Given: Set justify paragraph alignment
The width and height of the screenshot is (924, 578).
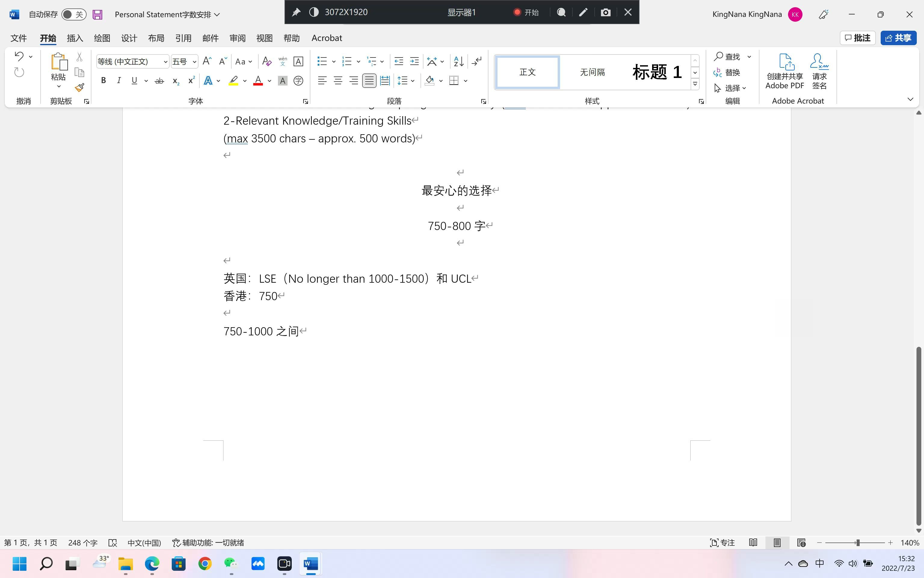Looking at the screenshot, I should click(369, 81).
